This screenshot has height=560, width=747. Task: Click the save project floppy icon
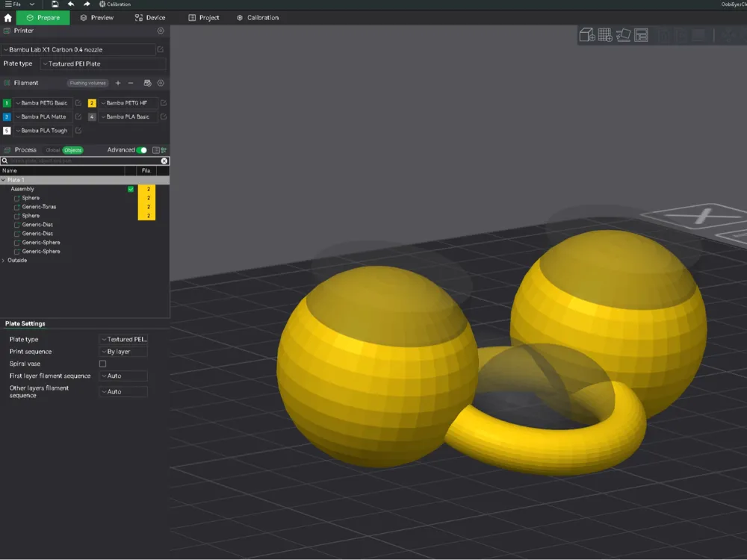[x=55, y=4]
